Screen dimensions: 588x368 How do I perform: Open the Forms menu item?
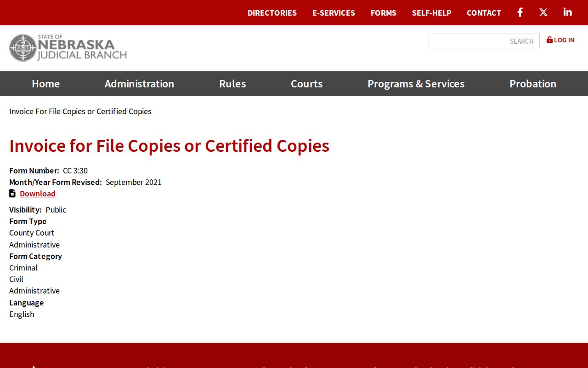[384, 13]
